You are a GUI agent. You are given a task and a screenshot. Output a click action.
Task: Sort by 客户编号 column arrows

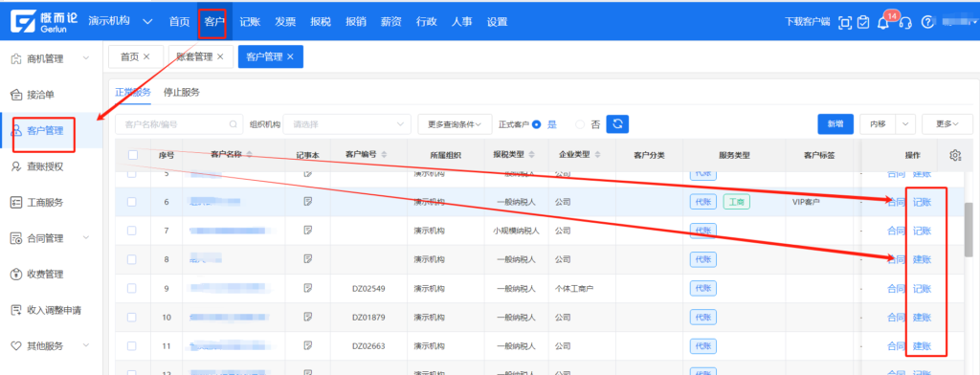pos(384,154)
